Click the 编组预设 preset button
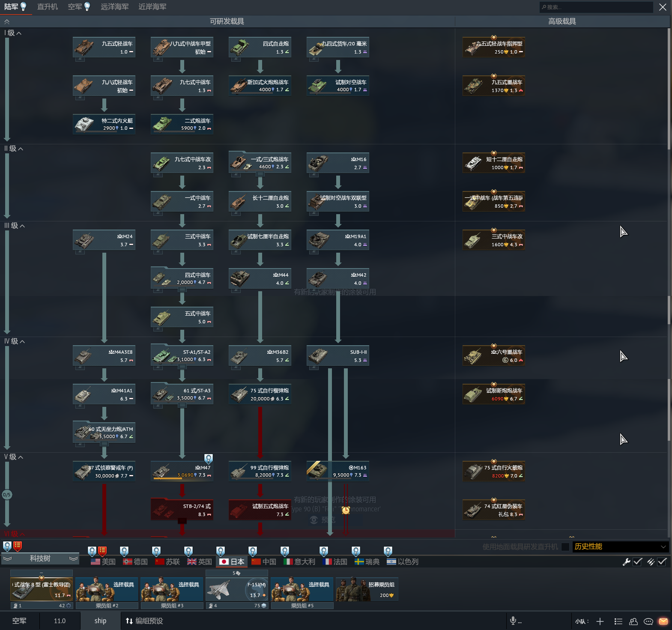 (144, 621)
